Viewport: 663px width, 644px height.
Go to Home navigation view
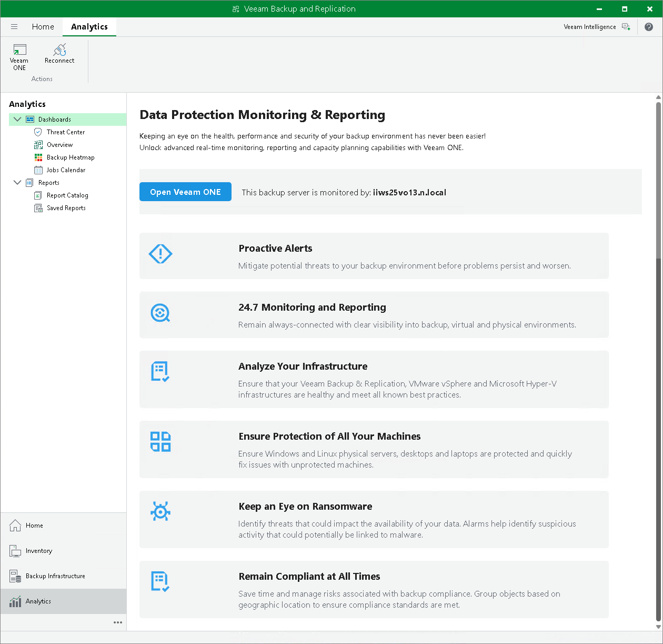click(x=64, y=526)
